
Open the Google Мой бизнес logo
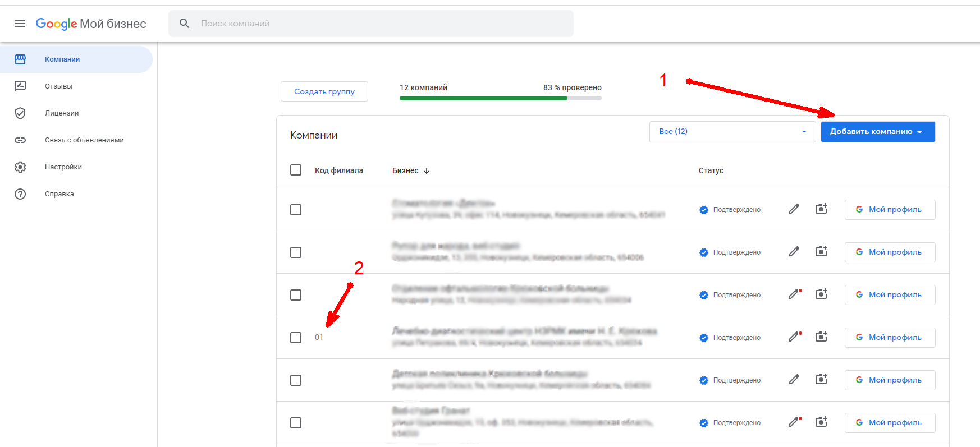coord(91,24)
